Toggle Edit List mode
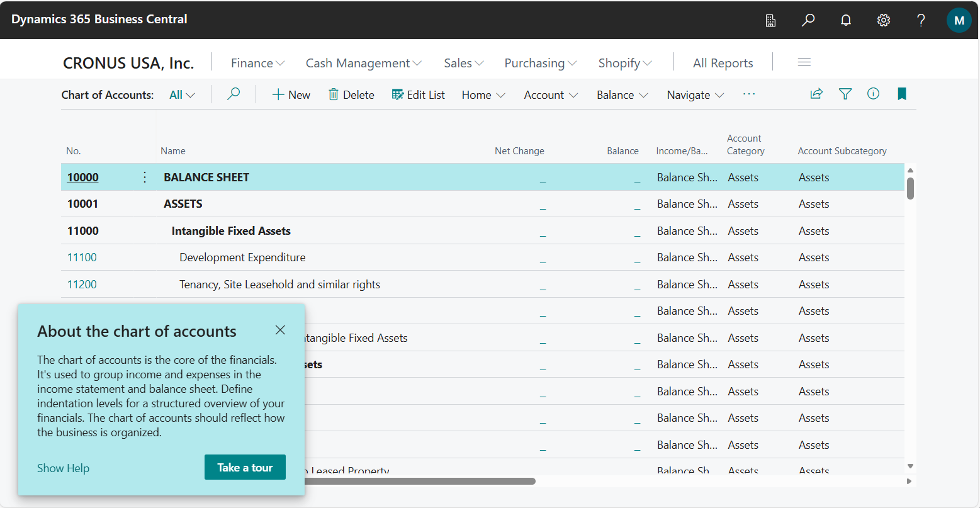 (418, 94)
